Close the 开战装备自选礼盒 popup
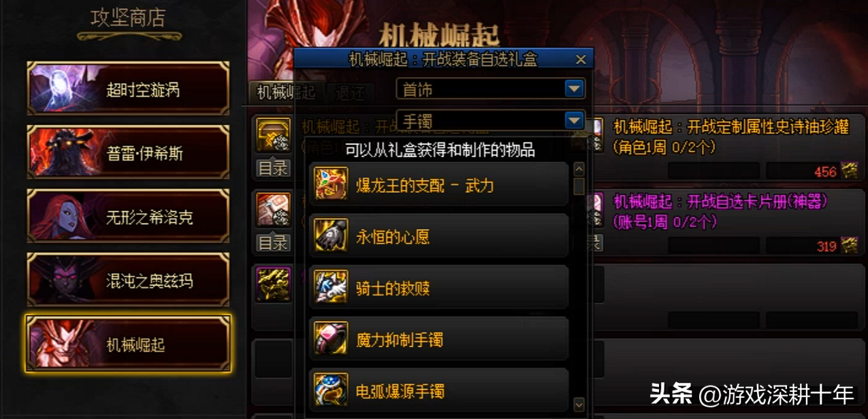The image size is (868, 419). point(581,60)
